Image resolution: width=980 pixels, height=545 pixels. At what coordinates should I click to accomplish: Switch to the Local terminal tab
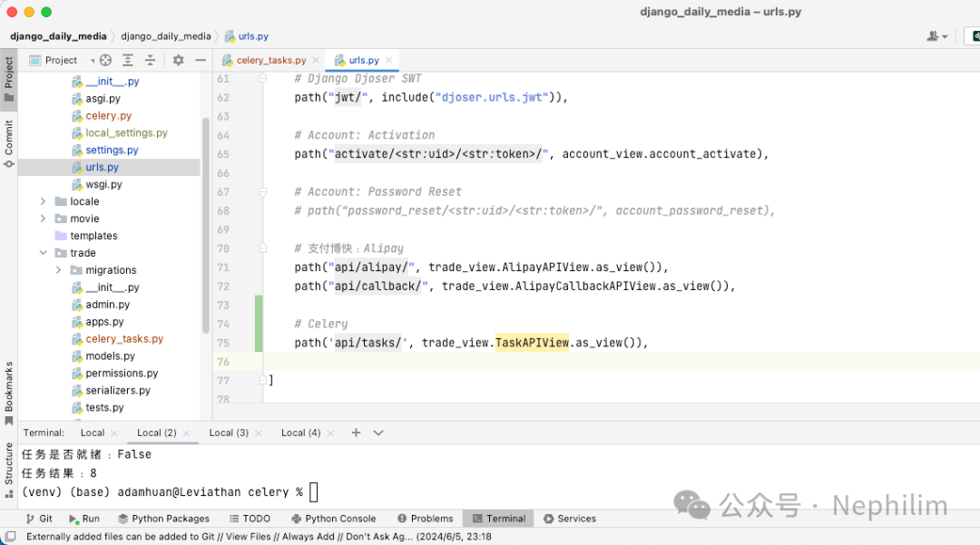coord(93,433)
